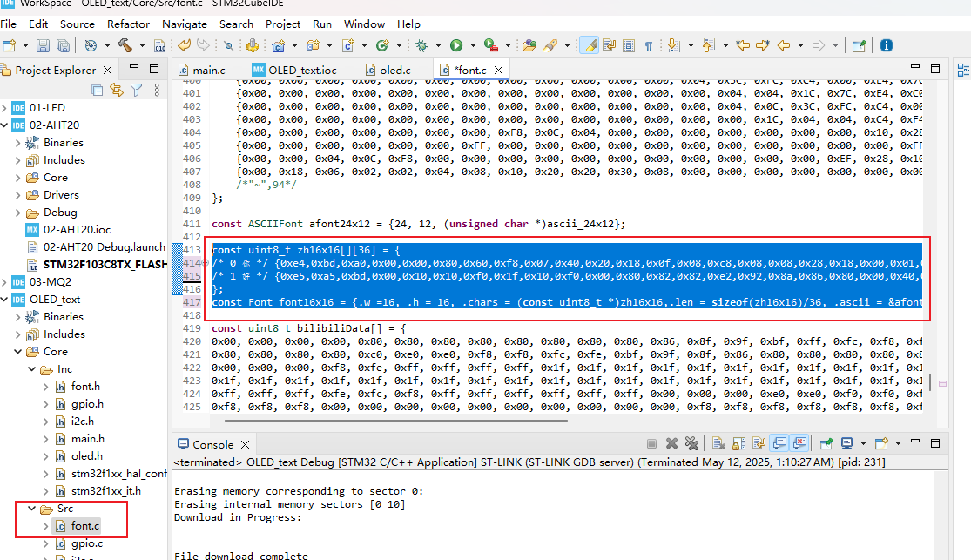The image size is (971, 560).
Task: Clear the Console output with clear icon
Action: click(x=718, y=443)
